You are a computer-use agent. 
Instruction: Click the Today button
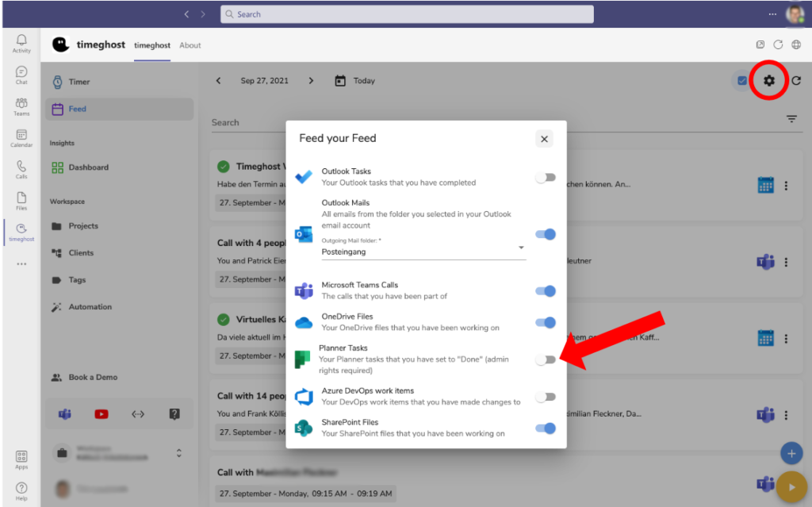point(355,81)
